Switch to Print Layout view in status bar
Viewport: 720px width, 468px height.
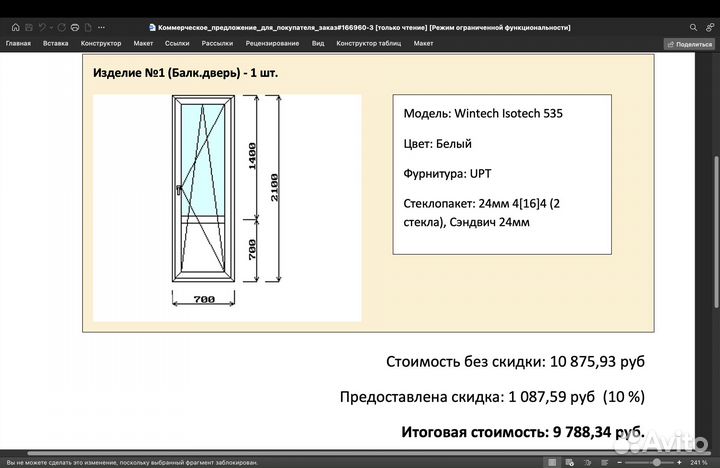click(x=552, y=462)
